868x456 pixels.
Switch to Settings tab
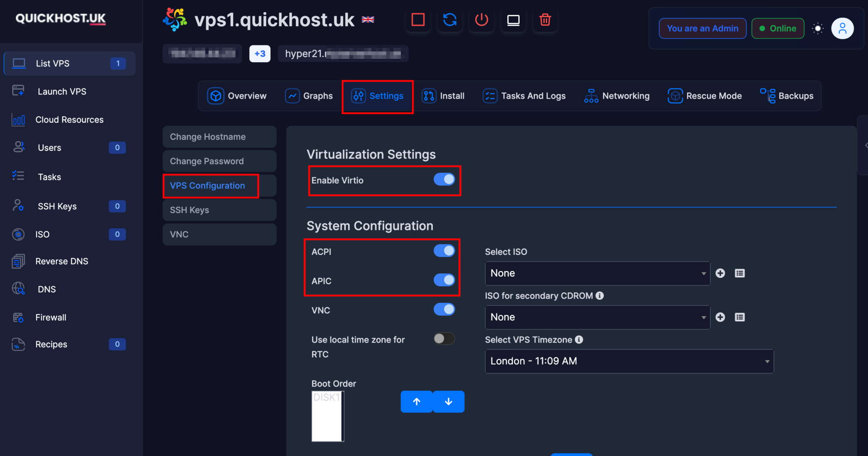click(x=377, y=96)
